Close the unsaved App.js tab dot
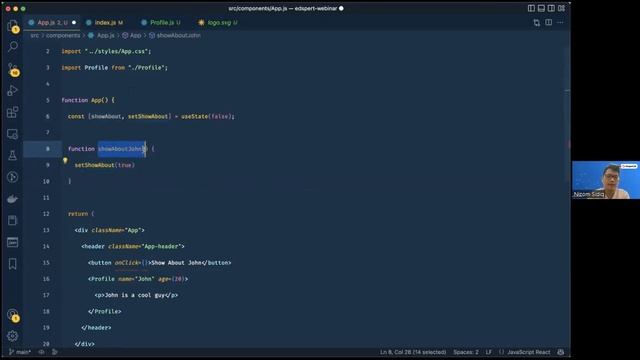640x360 pixels. click(74, 23)
